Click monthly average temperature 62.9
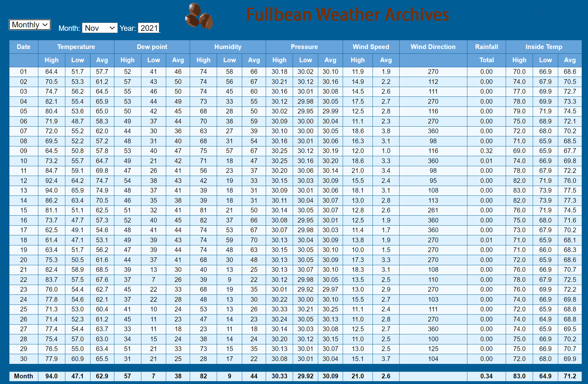Screen dimensions: 588x384 click(x=102, y=376)
